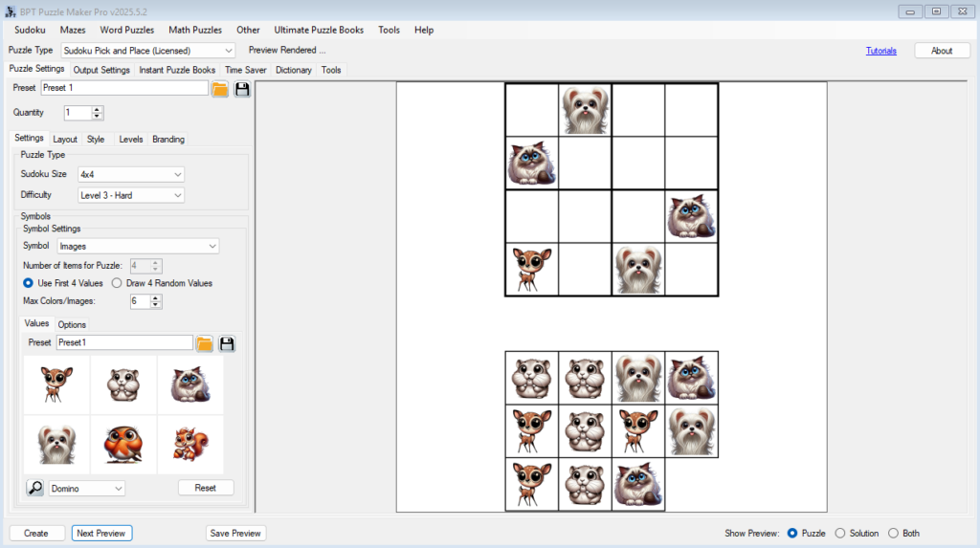Switch to the Instant Puzzle Books tab
This screenshot has width=980, height=548.
coord(177,70)
